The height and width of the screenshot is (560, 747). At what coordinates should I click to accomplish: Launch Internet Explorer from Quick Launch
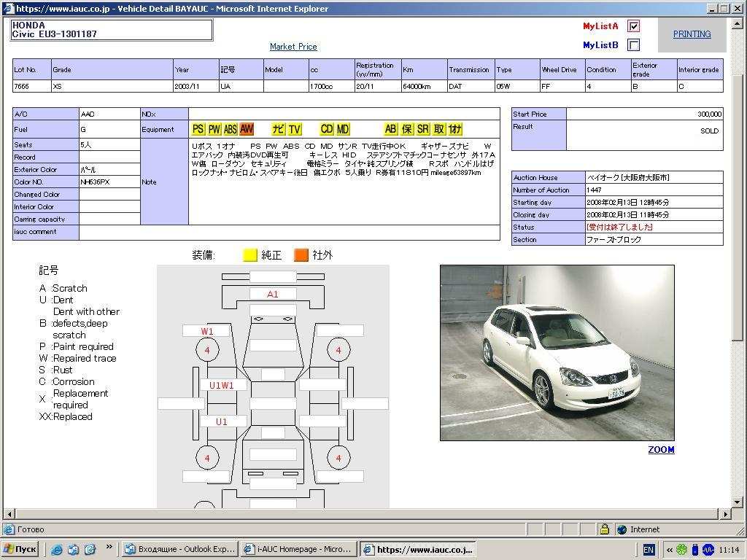57,550
